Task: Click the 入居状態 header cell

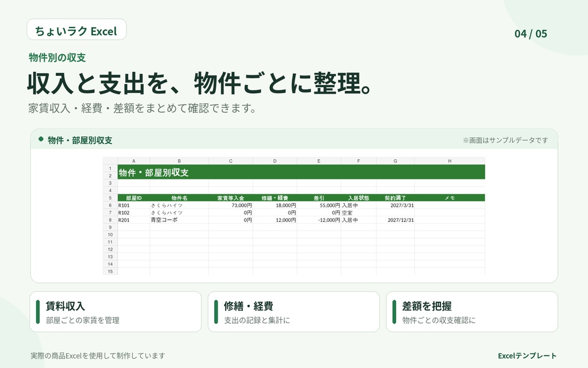Action: coord(358,198)
